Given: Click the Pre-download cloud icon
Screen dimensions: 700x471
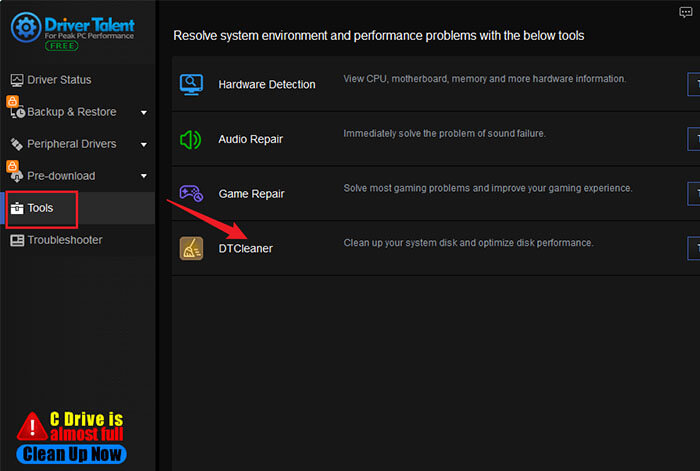Looking at the screenshot, I should click(x=17, y=177).
